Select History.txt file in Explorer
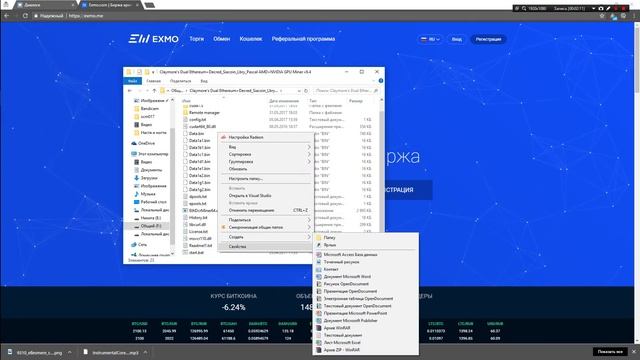The image size is (640, 360). [x=198, y=218]
